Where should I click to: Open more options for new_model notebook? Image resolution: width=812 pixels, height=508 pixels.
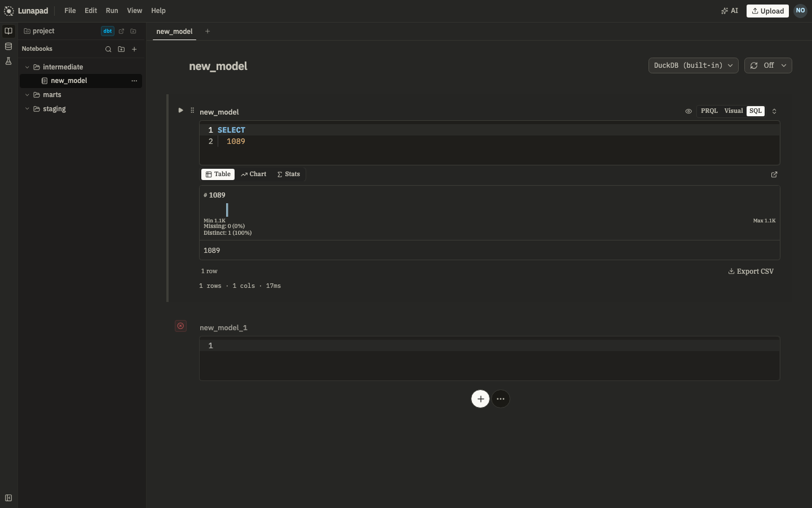click(134, 81)
